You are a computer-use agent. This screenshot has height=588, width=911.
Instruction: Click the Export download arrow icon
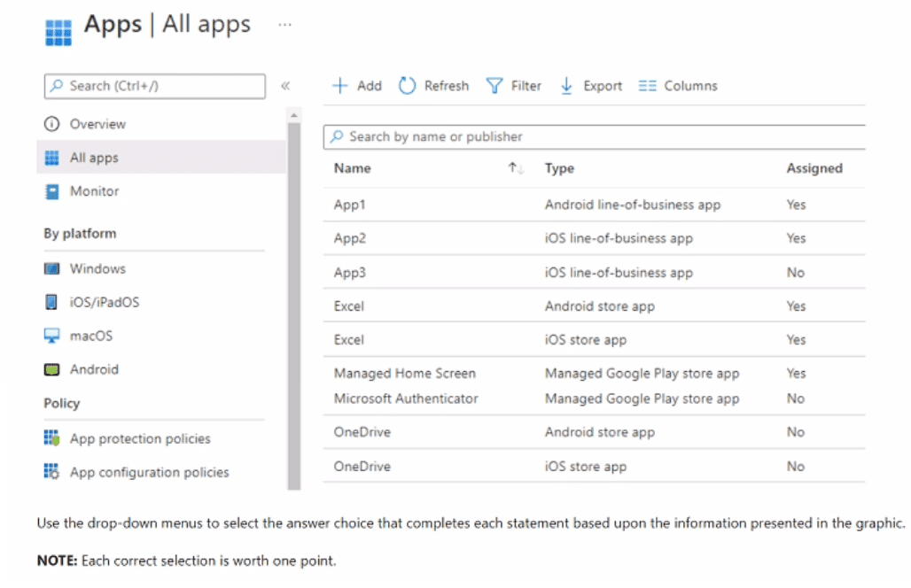(x=567, y=86)
